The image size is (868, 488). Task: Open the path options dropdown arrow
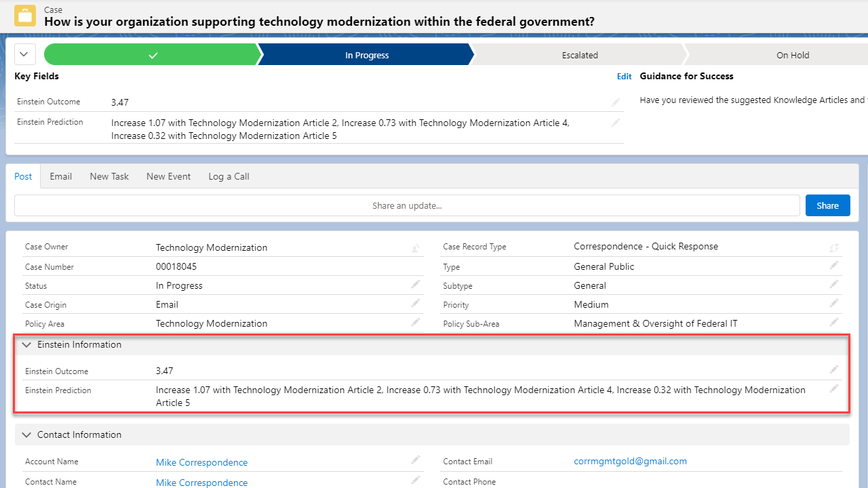coord(24,54)
